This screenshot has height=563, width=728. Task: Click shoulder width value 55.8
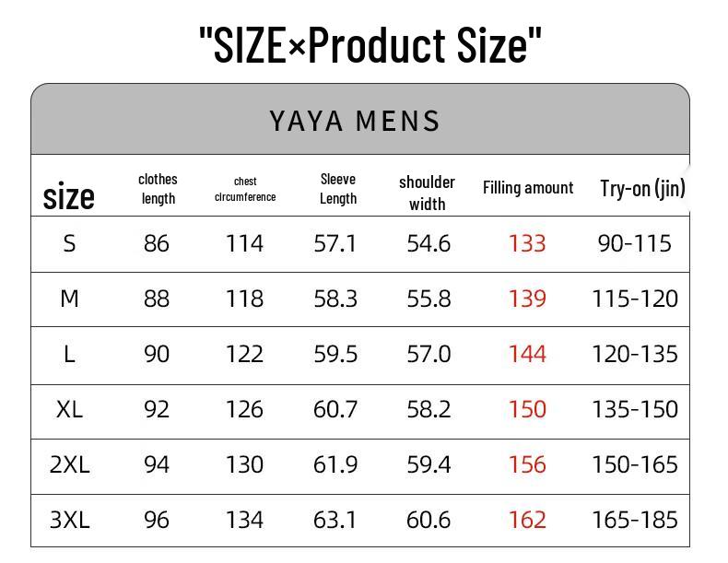point(429,299)
